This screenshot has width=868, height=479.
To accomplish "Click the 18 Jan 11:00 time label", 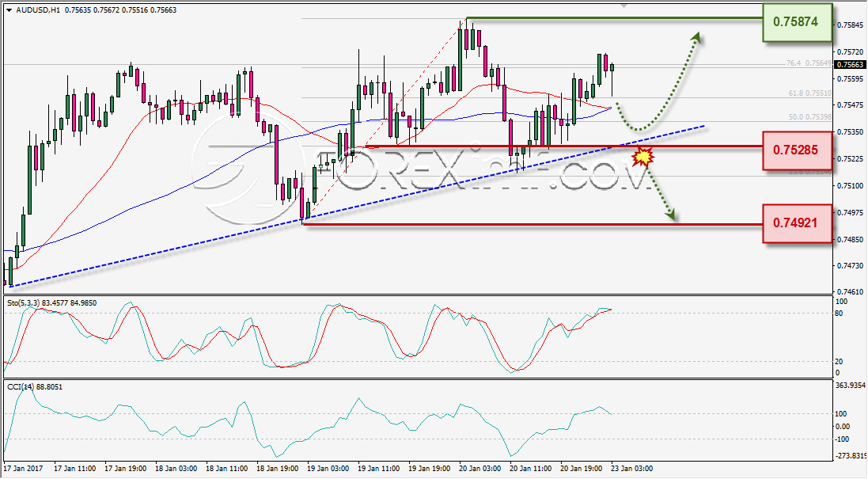I will (x=227, y=469).
